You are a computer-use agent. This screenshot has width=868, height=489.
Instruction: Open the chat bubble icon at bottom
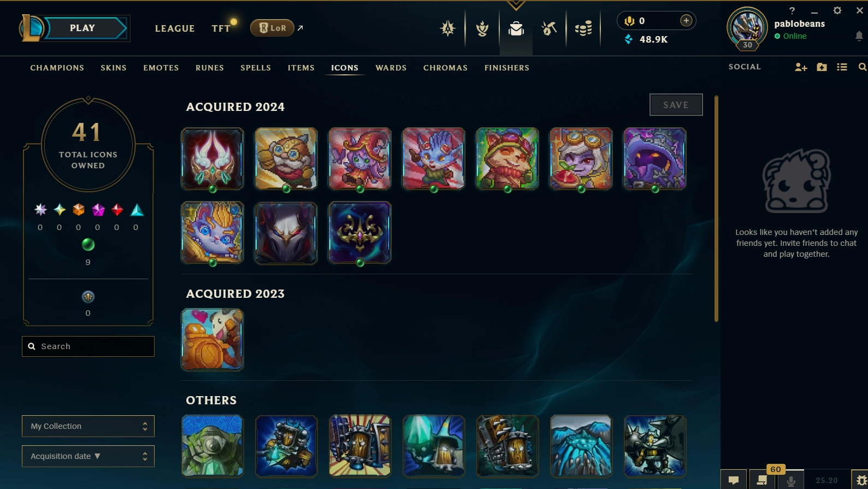tap(734, 480)
